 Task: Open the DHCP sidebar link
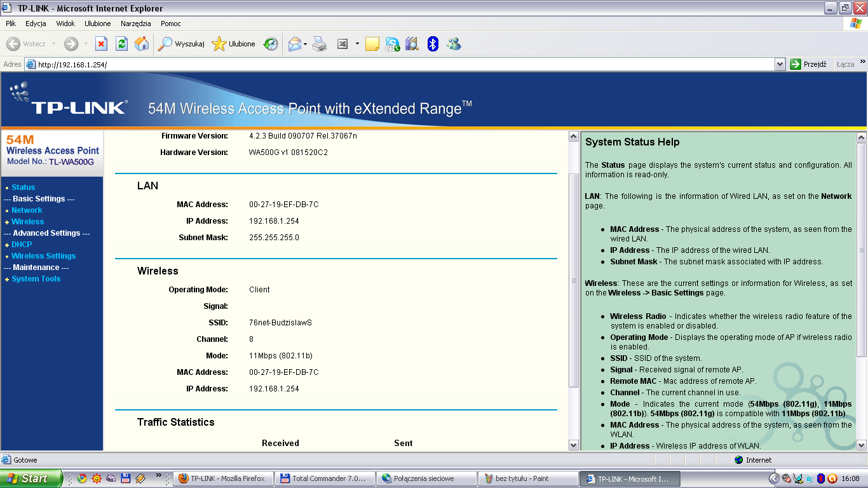point(22,245)
